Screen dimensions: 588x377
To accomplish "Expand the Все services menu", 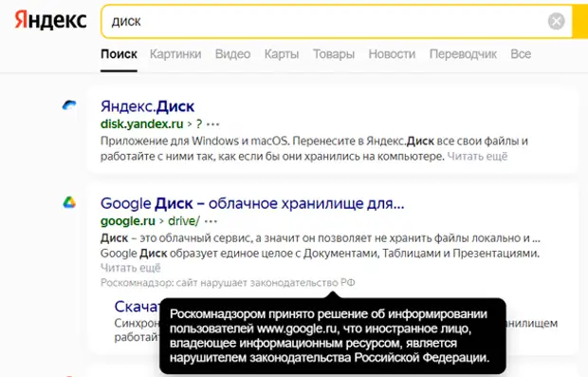I will click(521, 54).
